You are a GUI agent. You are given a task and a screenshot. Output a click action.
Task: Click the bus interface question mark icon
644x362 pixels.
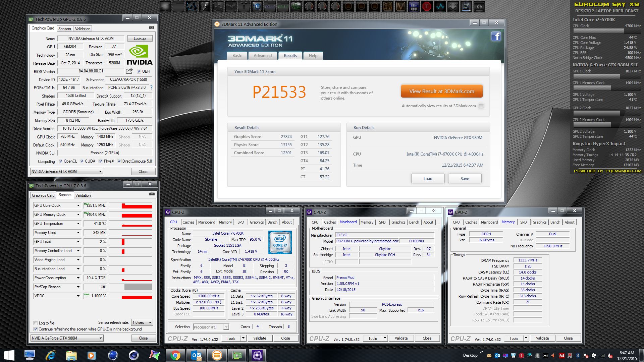tap(151, 87)
